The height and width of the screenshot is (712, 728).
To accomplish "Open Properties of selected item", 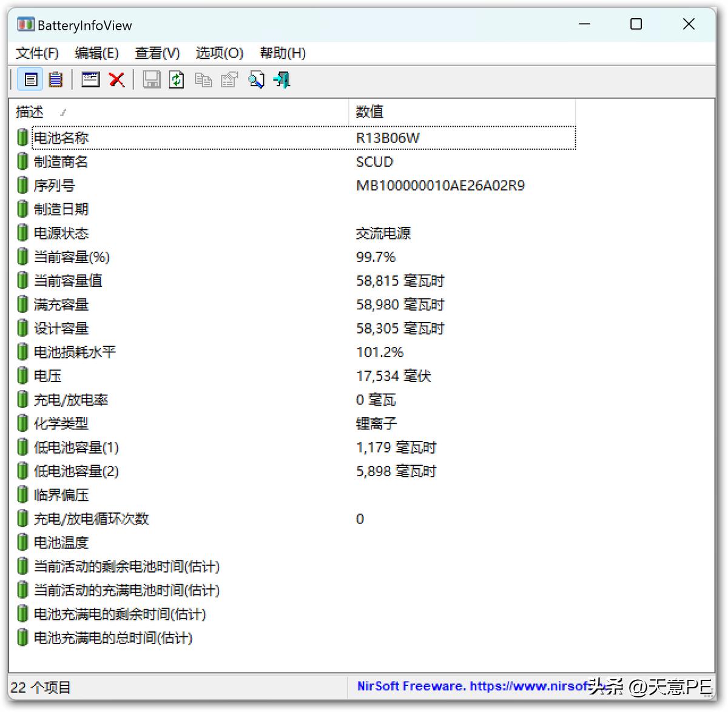I will point(229,79).
